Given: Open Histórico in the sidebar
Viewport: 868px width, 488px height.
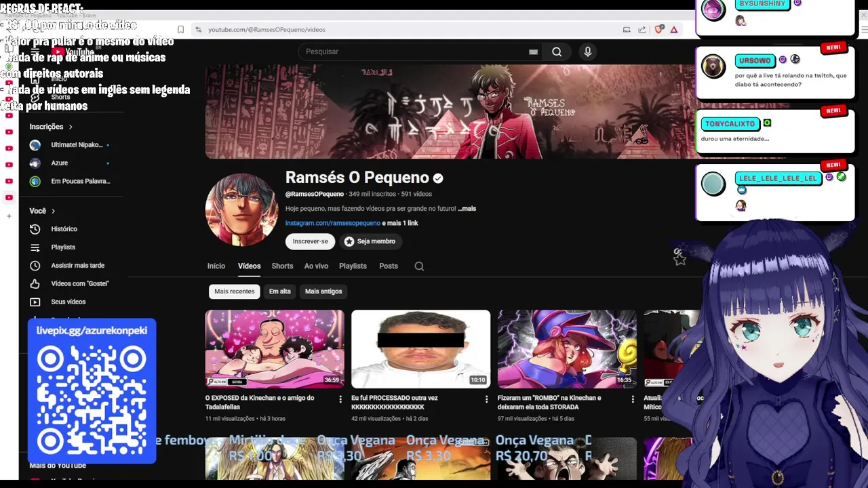Looking at the screenshot, I should [64, 229].
